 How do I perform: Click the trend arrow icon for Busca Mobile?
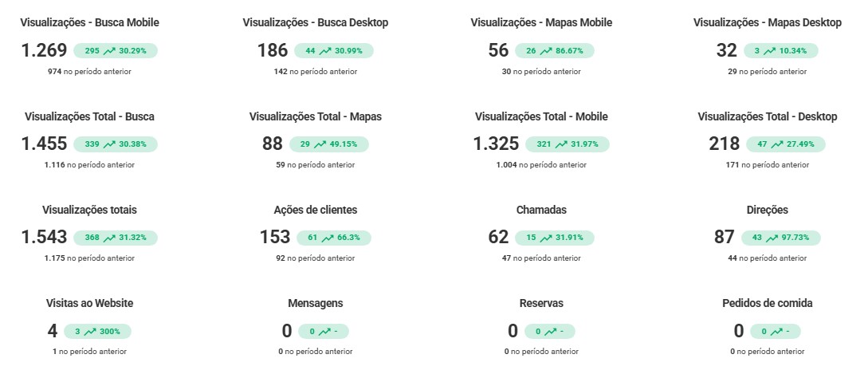point(110,51)
